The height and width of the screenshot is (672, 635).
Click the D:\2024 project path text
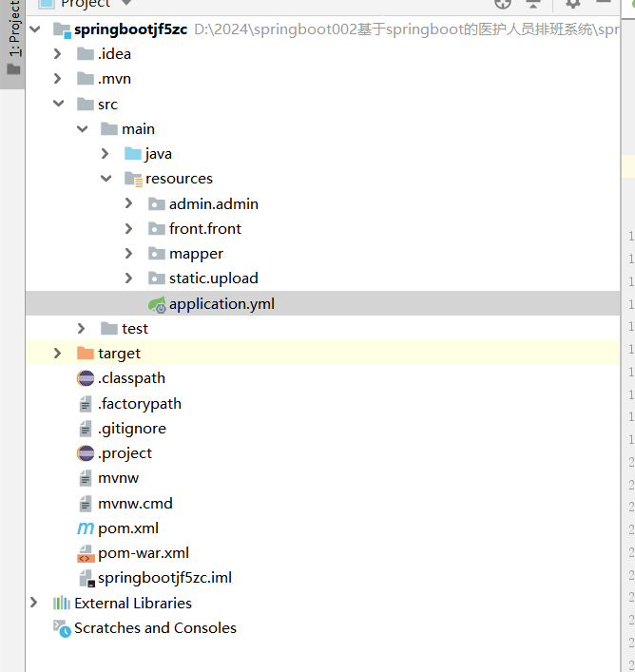click(x=407, y=29)
